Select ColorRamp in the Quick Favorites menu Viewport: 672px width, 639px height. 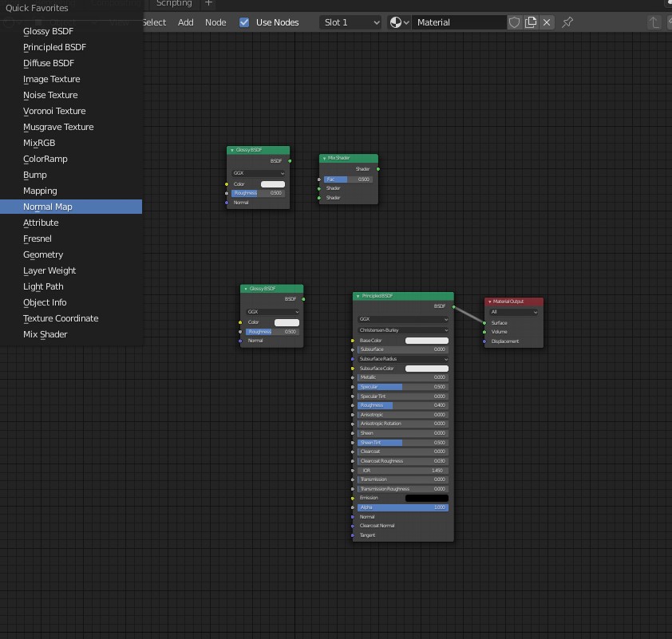(71, 159)
